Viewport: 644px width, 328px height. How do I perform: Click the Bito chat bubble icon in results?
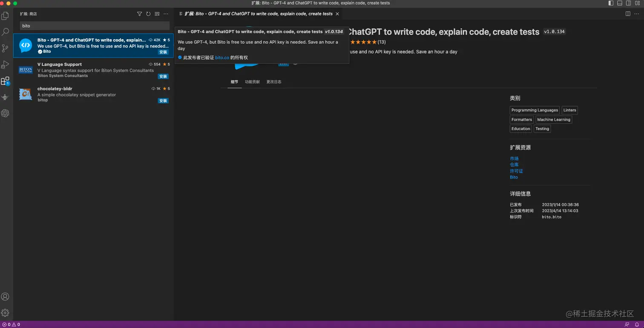(x=26, y=45)
